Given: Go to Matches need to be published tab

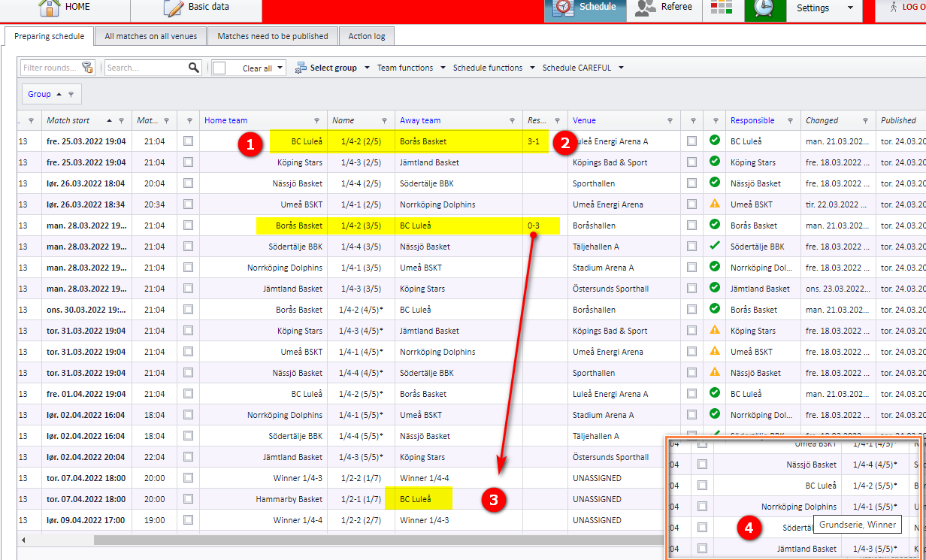Looking at the screenshot, I should pos(273,36).
